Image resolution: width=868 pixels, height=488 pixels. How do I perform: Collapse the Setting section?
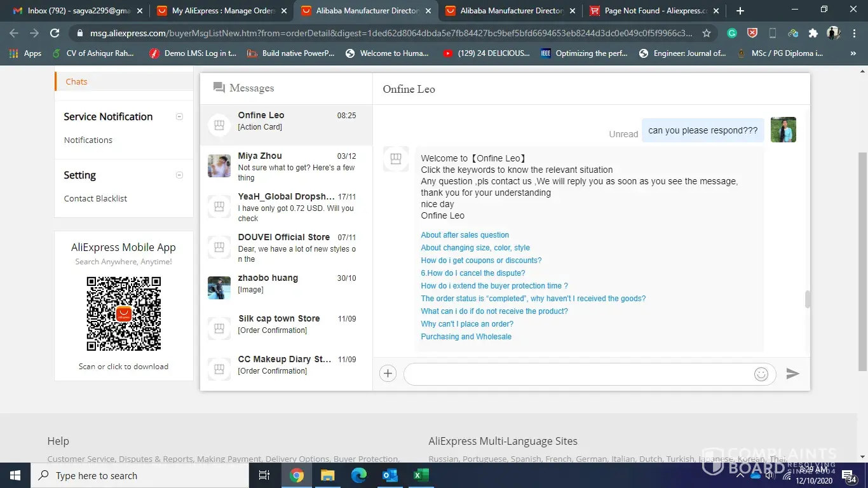(x=179, y=175)
